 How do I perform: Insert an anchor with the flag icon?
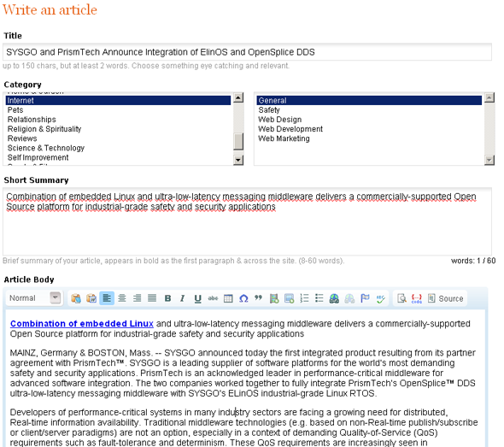[365, 298]
